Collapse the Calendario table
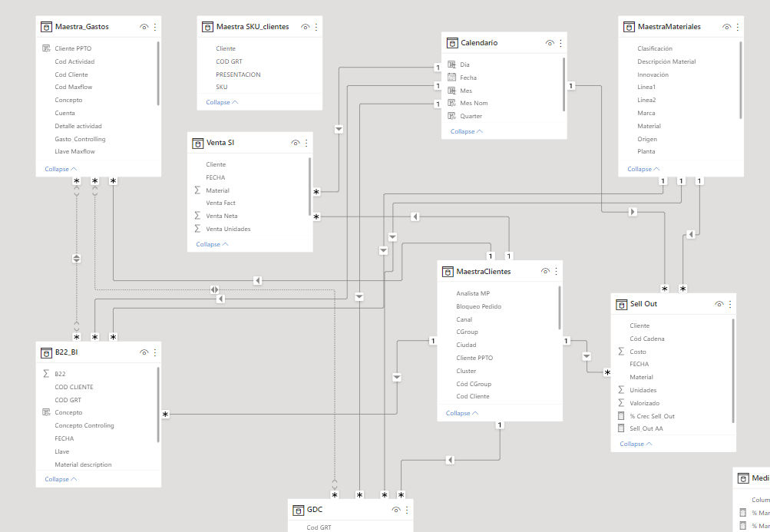This screenshot has width=770, height=532. coord(467,131)
